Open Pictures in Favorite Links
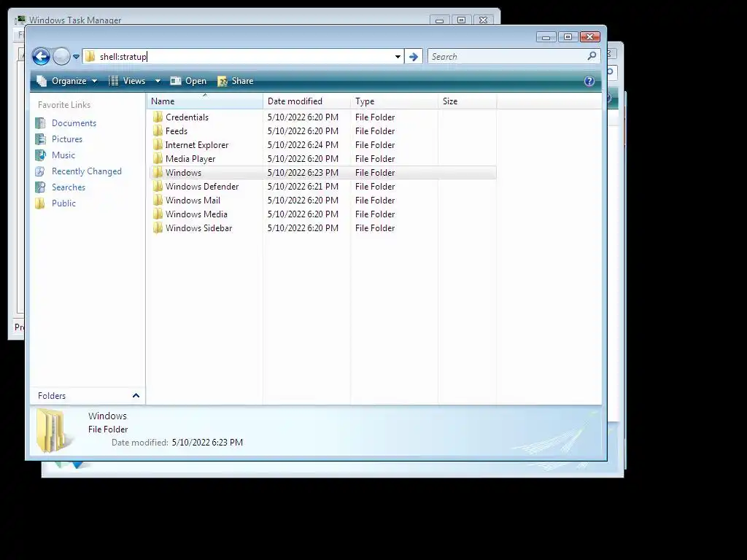 pyautogui.click(x=67, y=139)
